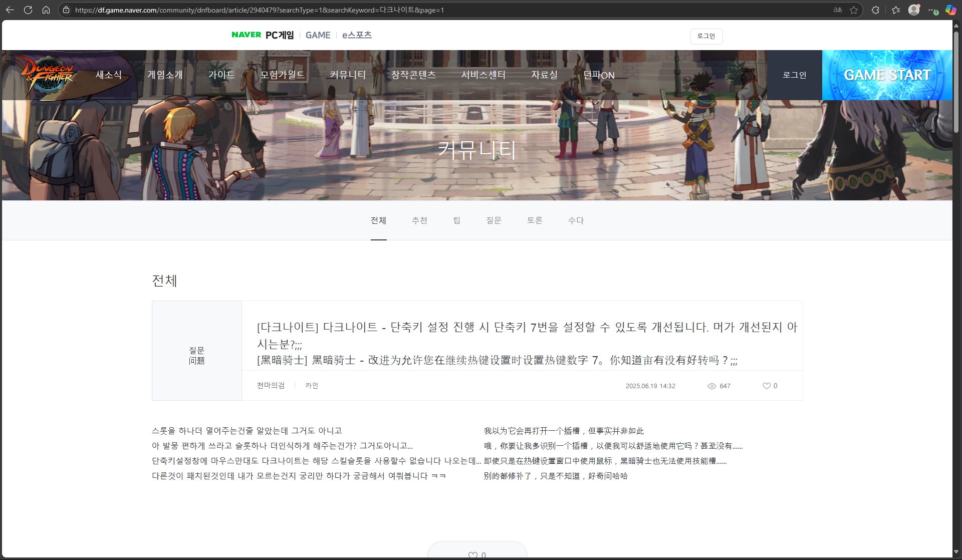This screenshot has width=962, height=560.
Task: Open the browser home page icon
Action: [x=46, y=10]
